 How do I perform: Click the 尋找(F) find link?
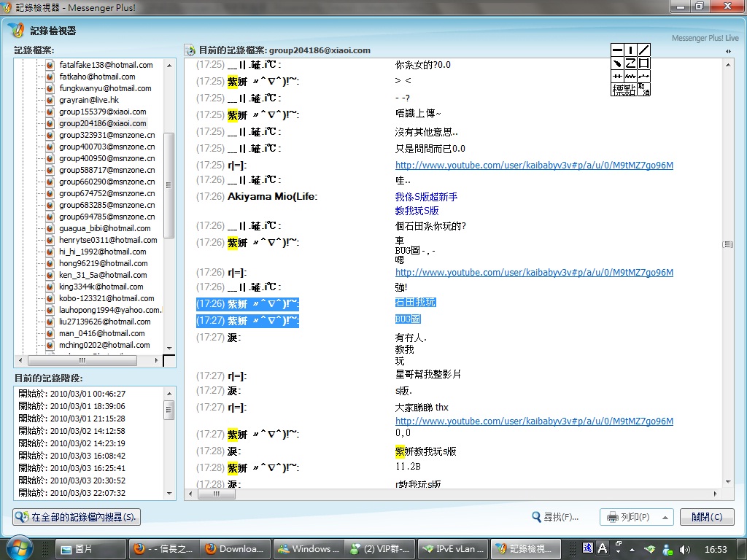coord(555,517)
